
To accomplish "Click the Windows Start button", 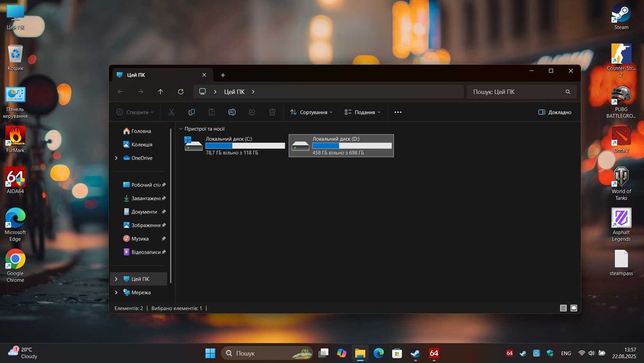I will pos(210,353).
